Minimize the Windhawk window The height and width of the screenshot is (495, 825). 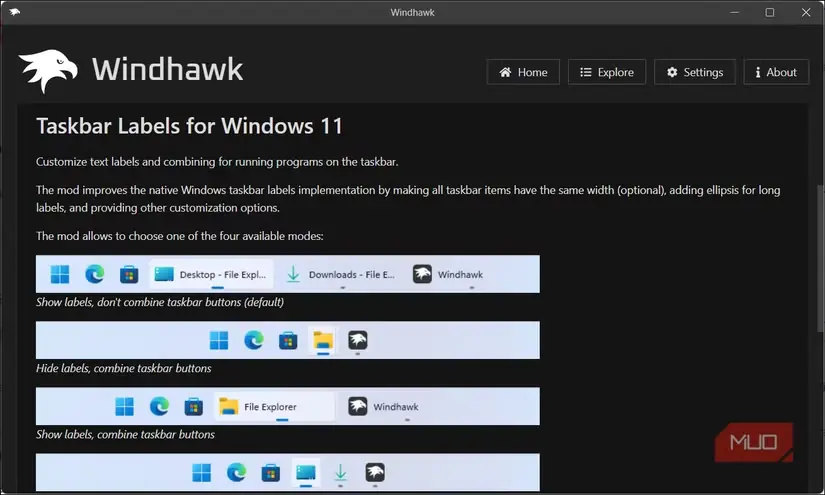click(735, 12)
